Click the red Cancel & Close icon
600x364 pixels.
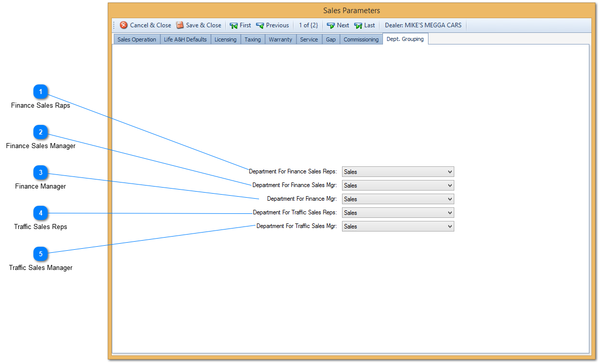tap(123, 25)
